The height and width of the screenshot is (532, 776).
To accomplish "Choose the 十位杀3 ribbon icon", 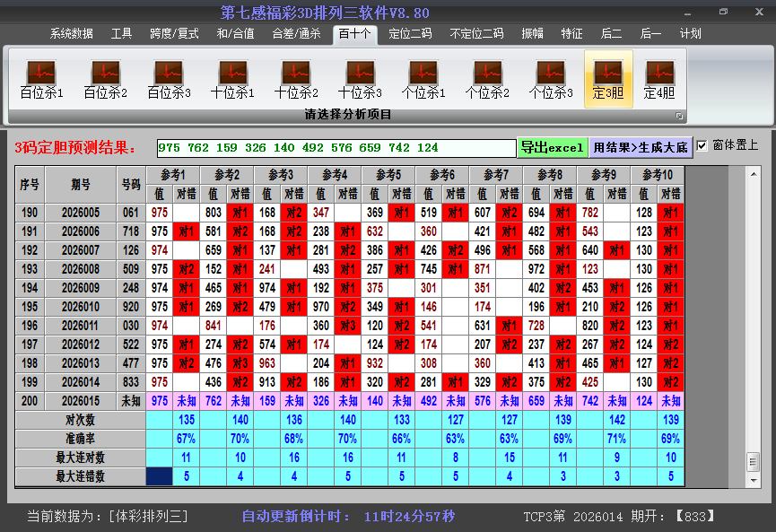I will (360, 79).
